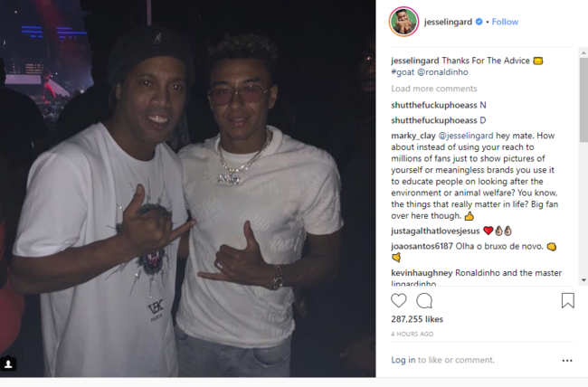The image size is (588, 387).
Task: Like the post with the heart icon
Action: [x=399, y=301]
